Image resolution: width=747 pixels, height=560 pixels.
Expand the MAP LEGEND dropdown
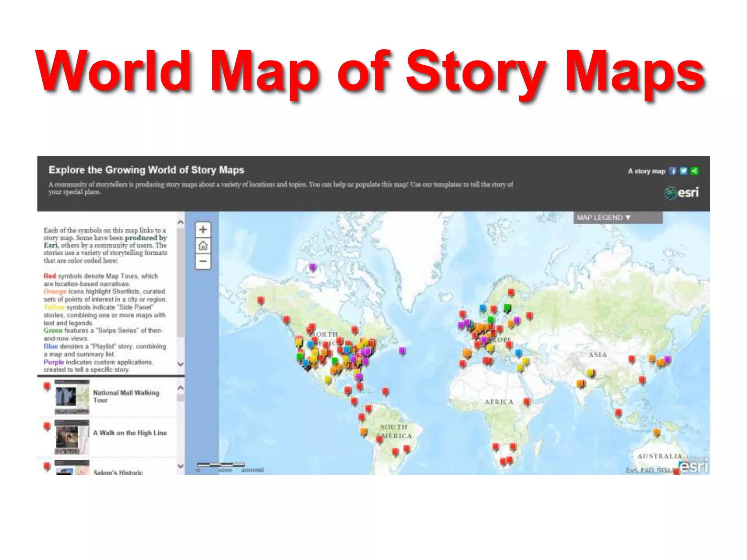(618, 218)
